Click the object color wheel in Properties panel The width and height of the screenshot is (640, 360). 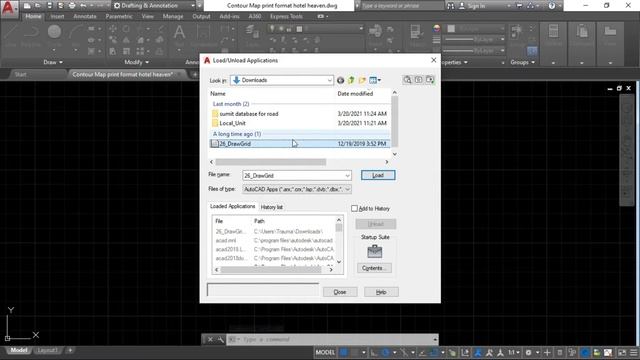pos(437,28)
